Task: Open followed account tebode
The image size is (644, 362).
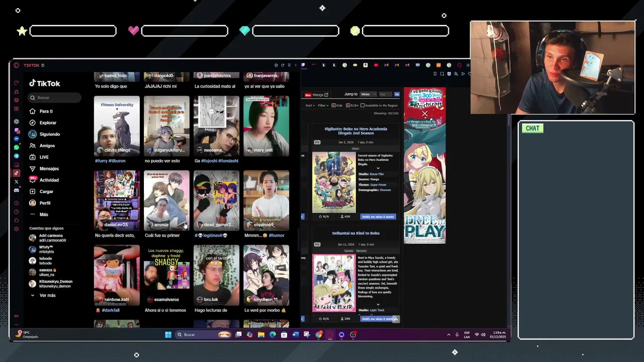Action: click(x=41, y=260)
